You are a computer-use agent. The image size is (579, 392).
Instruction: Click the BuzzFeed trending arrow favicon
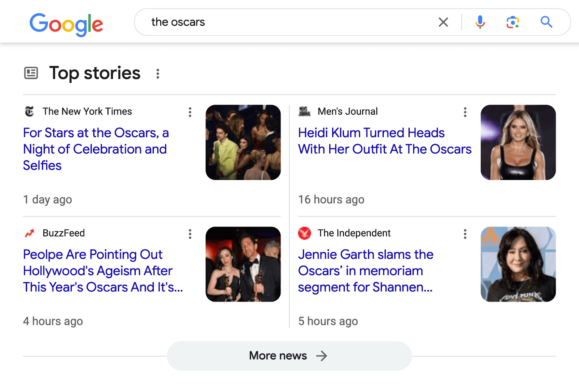30,233
